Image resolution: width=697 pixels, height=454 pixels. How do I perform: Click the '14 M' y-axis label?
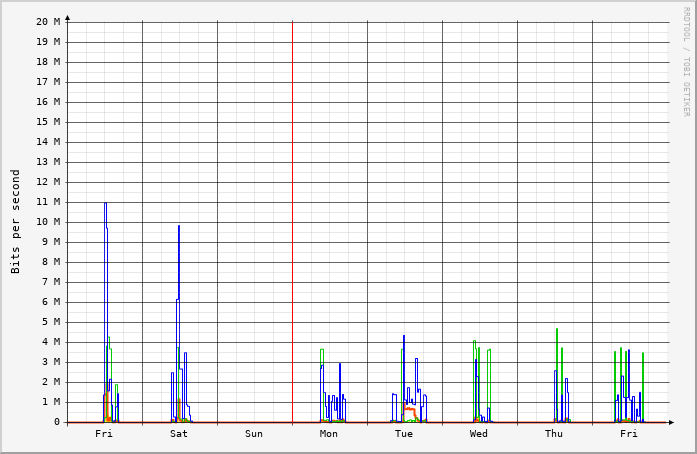48,142
